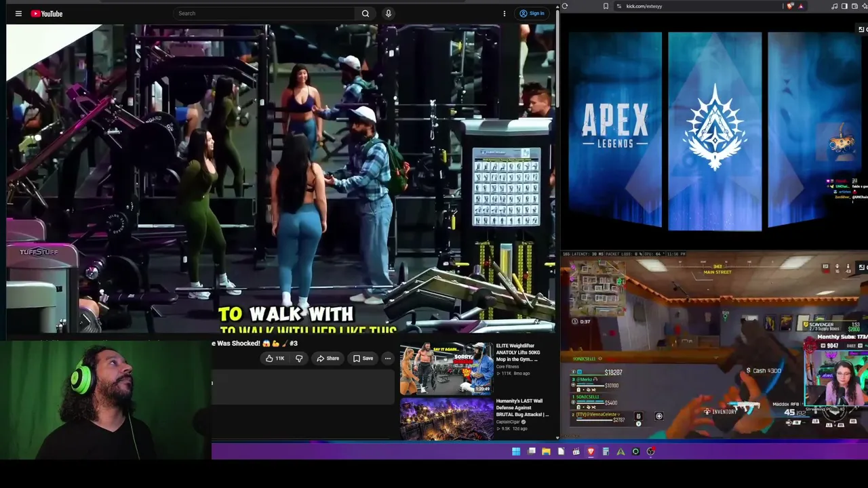Visit the CaptainCigar channel
This screenshot has height=488, width=868.
click(x=509, y=422)
